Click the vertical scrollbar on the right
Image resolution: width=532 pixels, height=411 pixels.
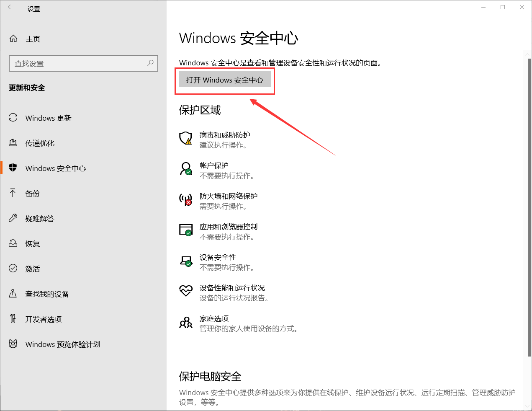pos(529,207)
